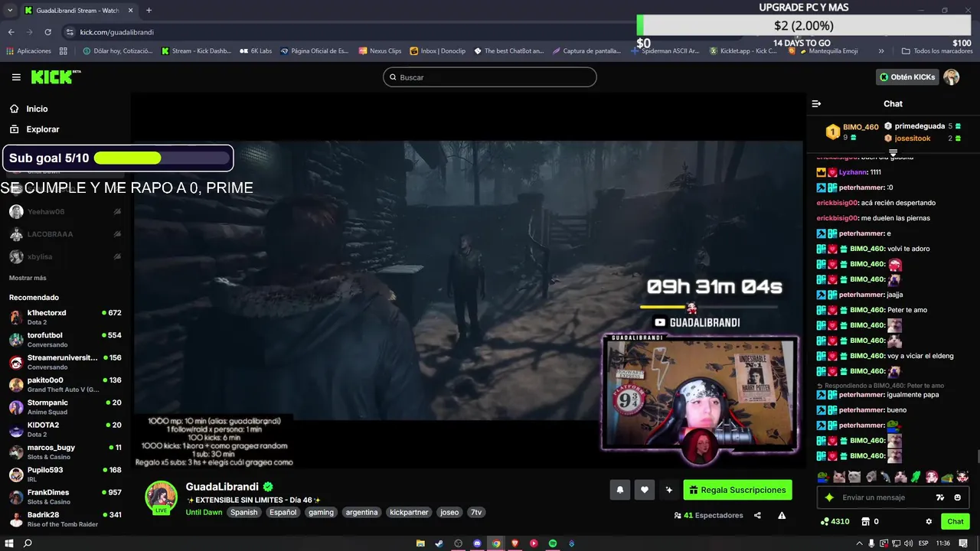980x551 pixels.
Task: Collapse the chat panel with arrow icon
Action: click(x=816, y=103)
